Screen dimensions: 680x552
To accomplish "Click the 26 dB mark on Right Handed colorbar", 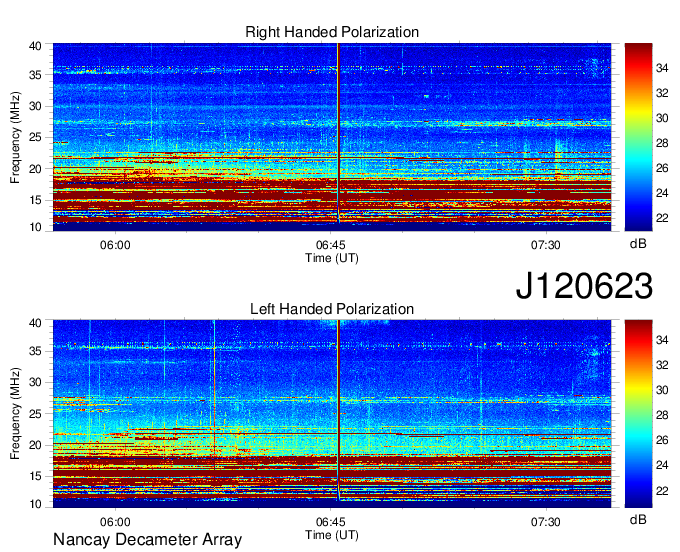I will [x=662, y=168].
